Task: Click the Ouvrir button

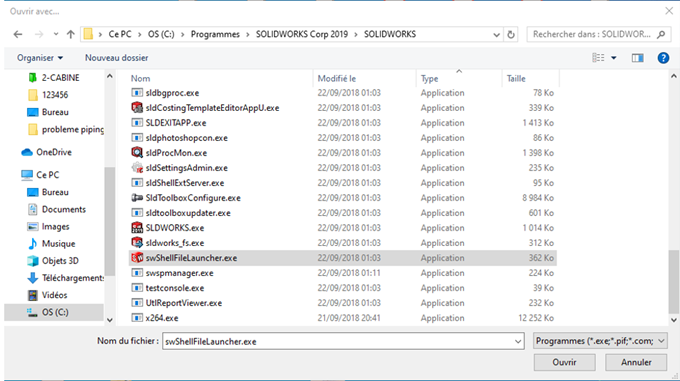Action: [564, 362]
